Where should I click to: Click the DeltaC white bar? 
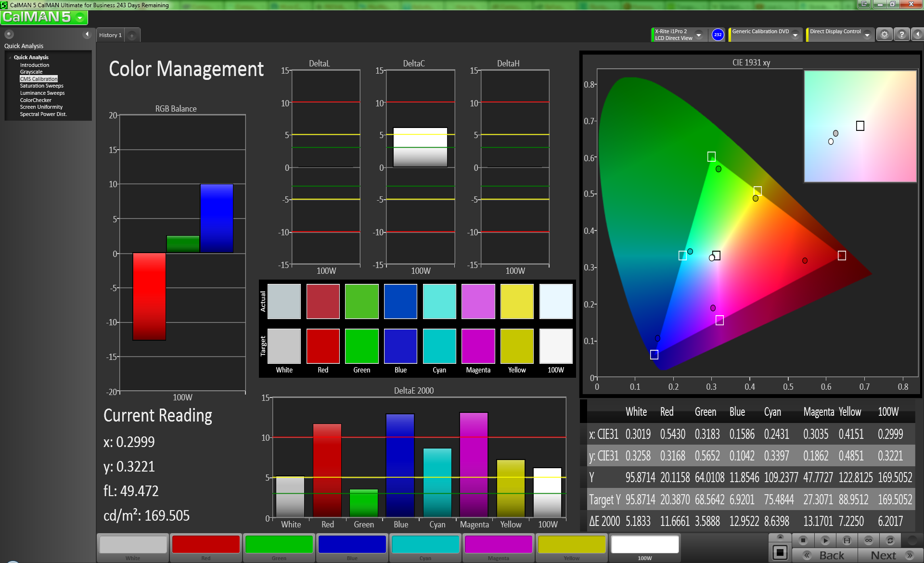420,147
